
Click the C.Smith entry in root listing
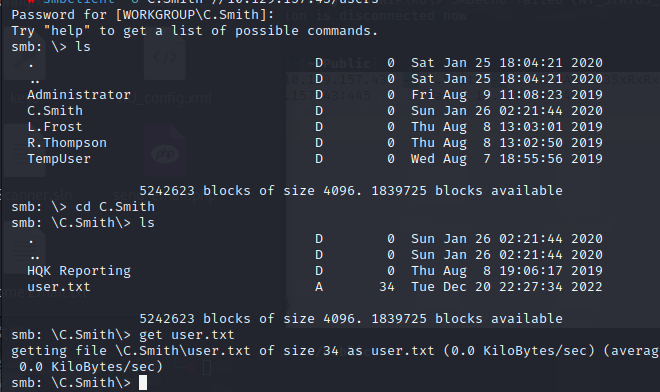click(55, 111)
